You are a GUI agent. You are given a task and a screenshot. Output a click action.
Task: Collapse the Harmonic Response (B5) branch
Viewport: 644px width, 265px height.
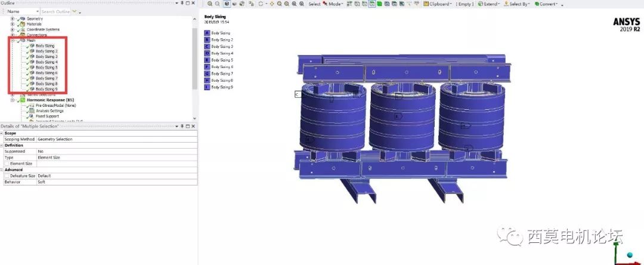pos(13,100)
